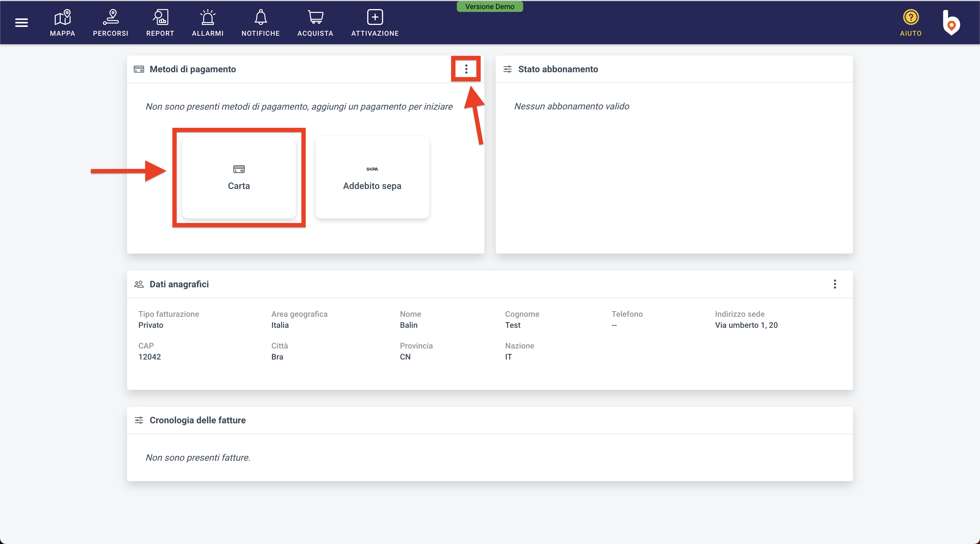The height and width of the screenshot is (544, 980).
Task: Click the Indirizzo sede value
Action: coord(746,325)
